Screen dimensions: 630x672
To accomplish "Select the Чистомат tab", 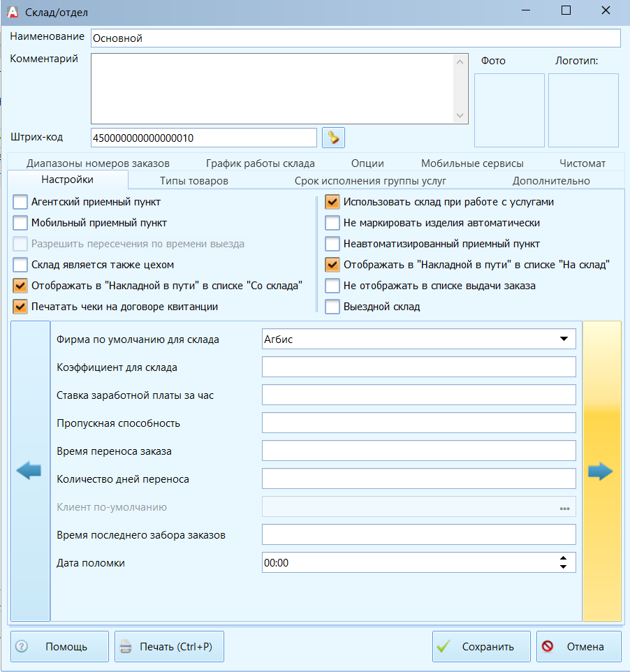I will (583, 163).
